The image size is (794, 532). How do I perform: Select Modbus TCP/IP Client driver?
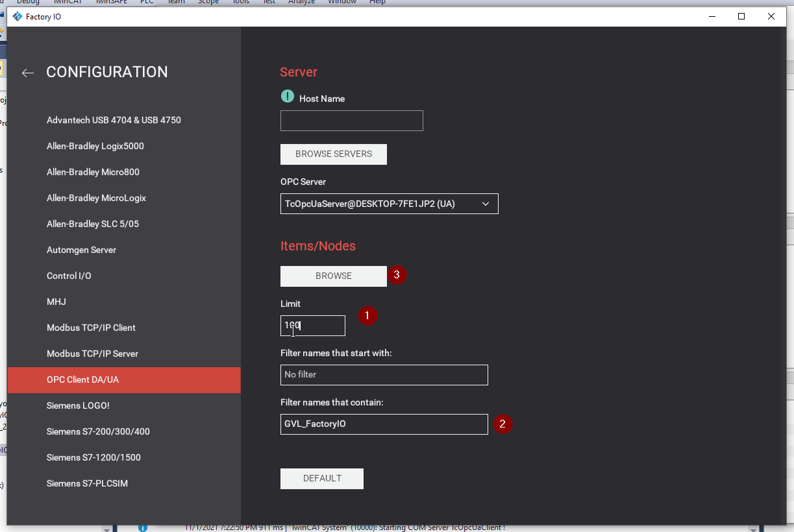(124, 328)
